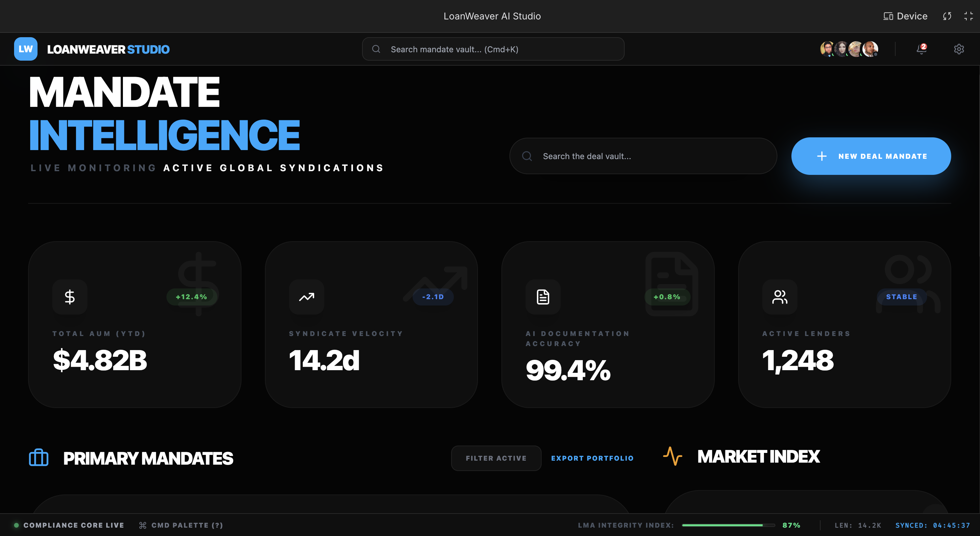
Task: Click the Market Index pulse icon
Action: pyautogui.click(x=672, y=456)
